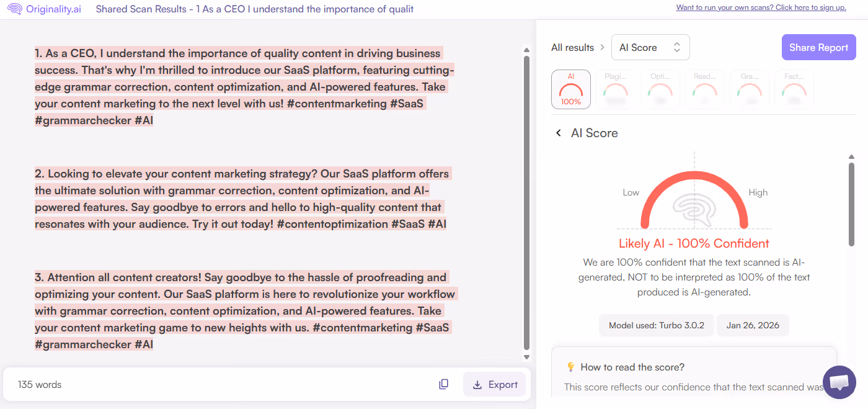Check the Grammar score gauge

(x=749, y=89)
